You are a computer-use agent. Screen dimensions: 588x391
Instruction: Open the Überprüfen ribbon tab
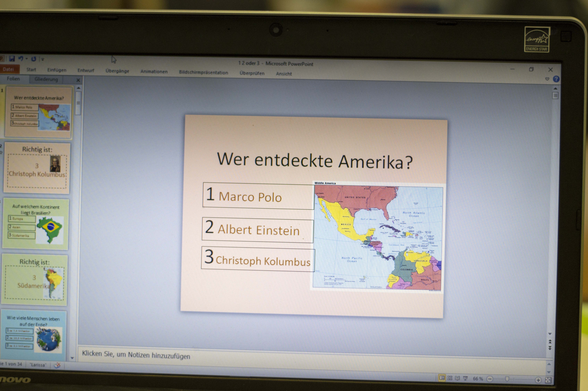[x=252, y=73]
